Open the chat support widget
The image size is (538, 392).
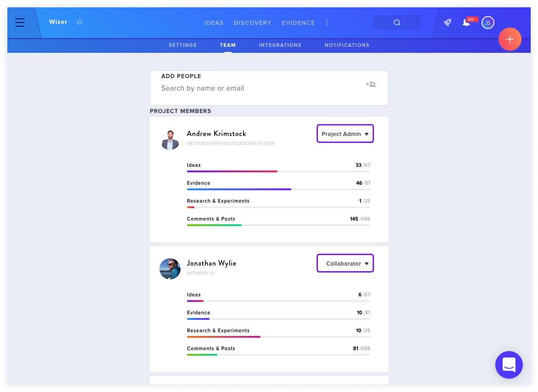509,364
